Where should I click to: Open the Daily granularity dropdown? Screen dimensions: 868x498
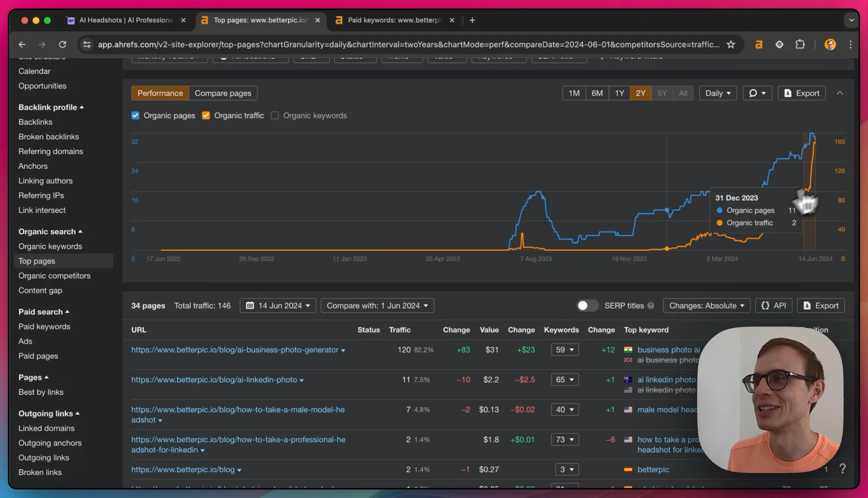pyautogui.click(x=718, y=93)
